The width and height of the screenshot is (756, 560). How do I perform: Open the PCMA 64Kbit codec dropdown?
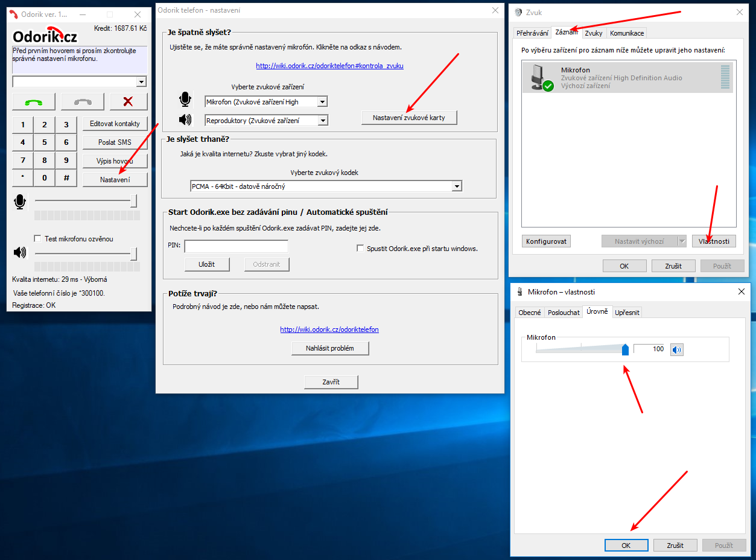point(457,186)
